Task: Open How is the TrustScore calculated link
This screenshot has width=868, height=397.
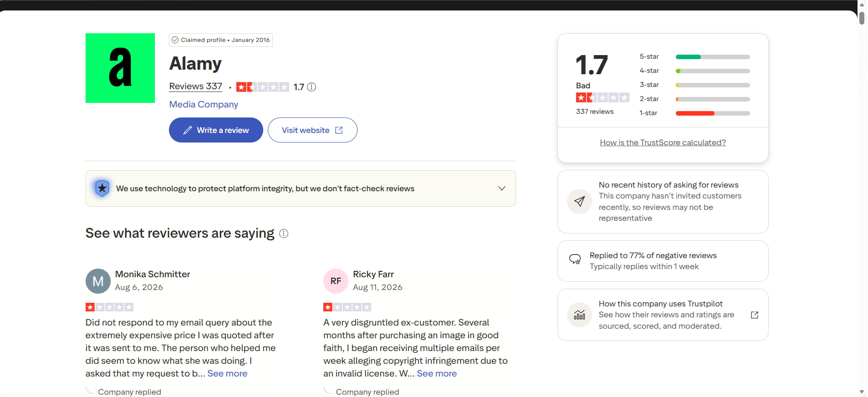Action: 663,143
